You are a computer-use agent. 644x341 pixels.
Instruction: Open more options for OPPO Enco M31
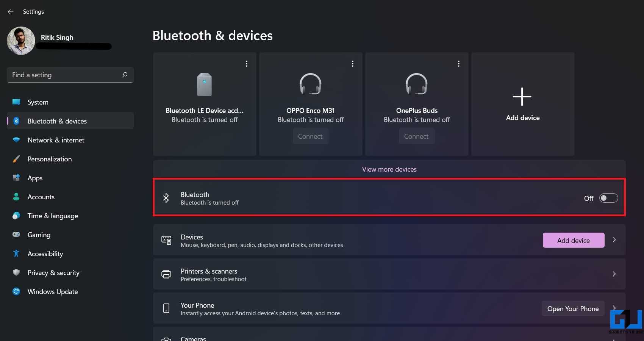353,64
